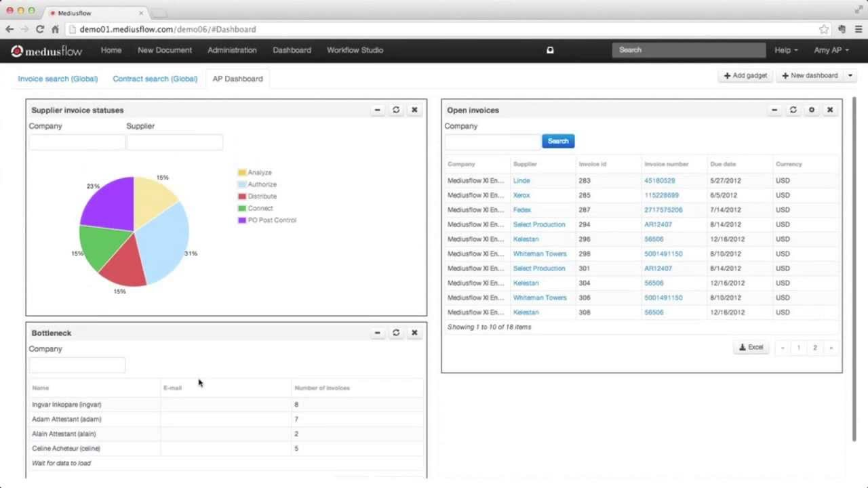This screenshot has height=488, width=868.
Task: Open the Linde supplier link
Action: [521, 181]
